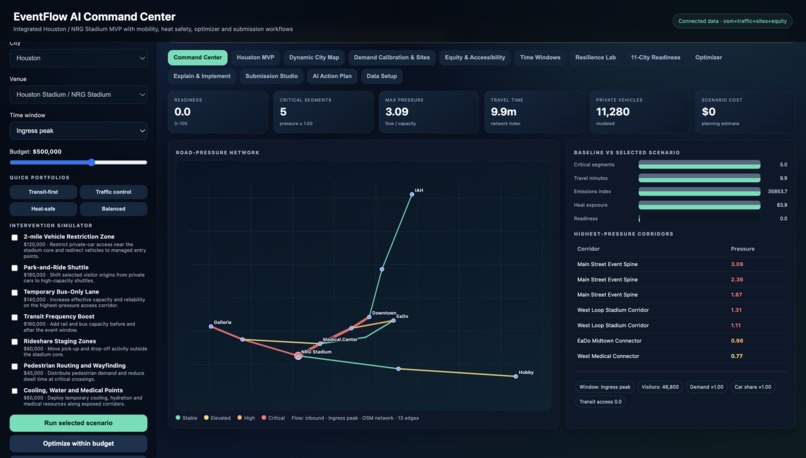Enable 2-mile Vehicle Restriction Zone checkbox
806x458 pixels.
[x=14, y=237]
